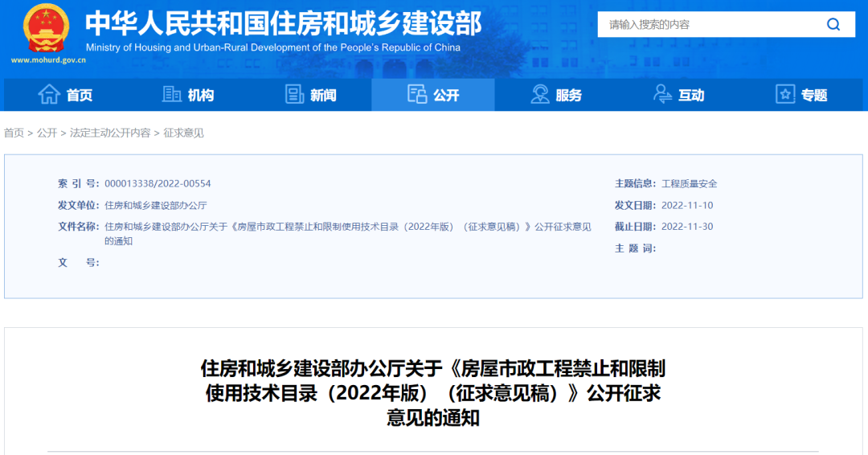
Task: Click the person icon beside 互动
Action: pos(662,95)
